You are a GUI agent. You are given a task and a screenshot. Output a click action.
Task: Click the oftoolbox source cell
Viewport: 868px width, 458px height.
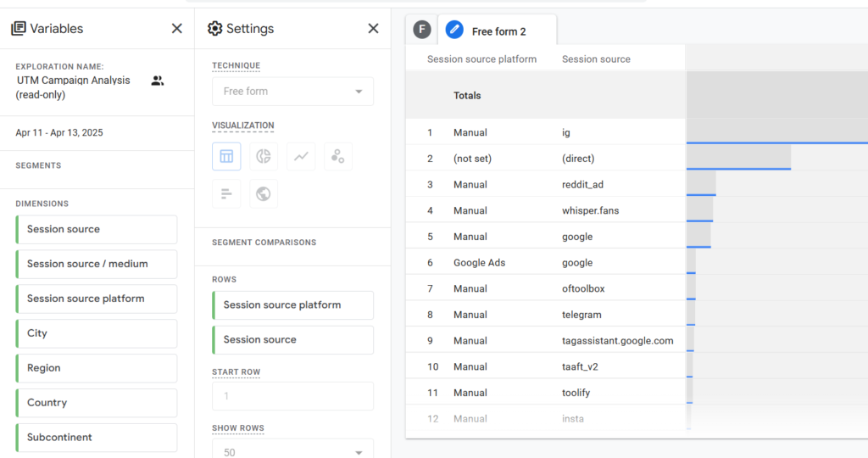pos(583,288)
